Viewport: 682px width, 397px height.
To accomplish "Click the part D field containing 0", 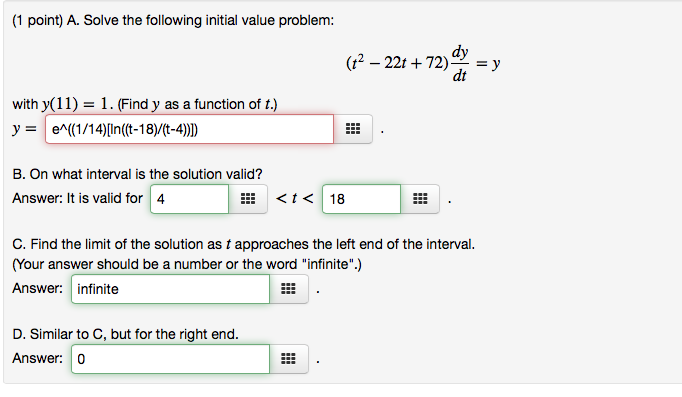I will [170, 359].
